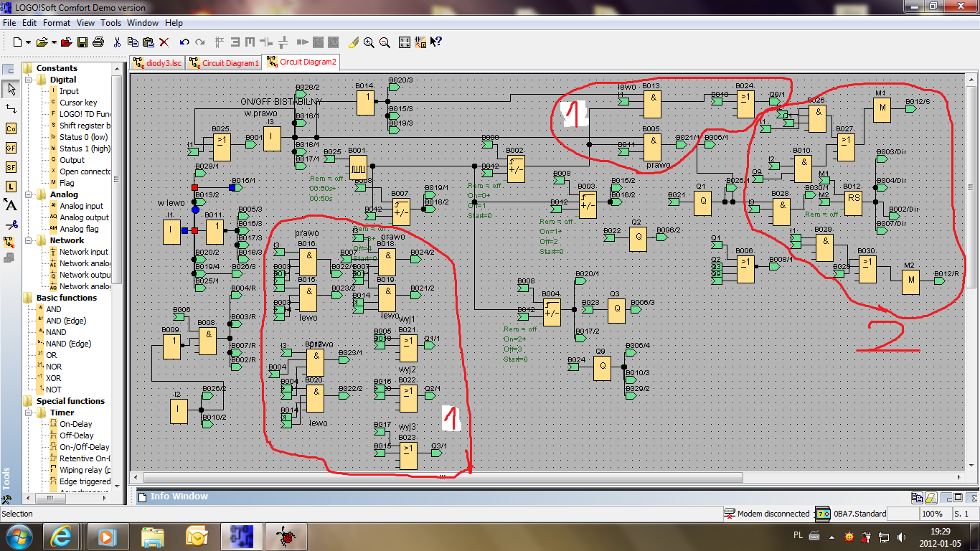Collapse the Network folder in the tree
The width and height of the screenshot is (980, 551).
coord(29,240)
